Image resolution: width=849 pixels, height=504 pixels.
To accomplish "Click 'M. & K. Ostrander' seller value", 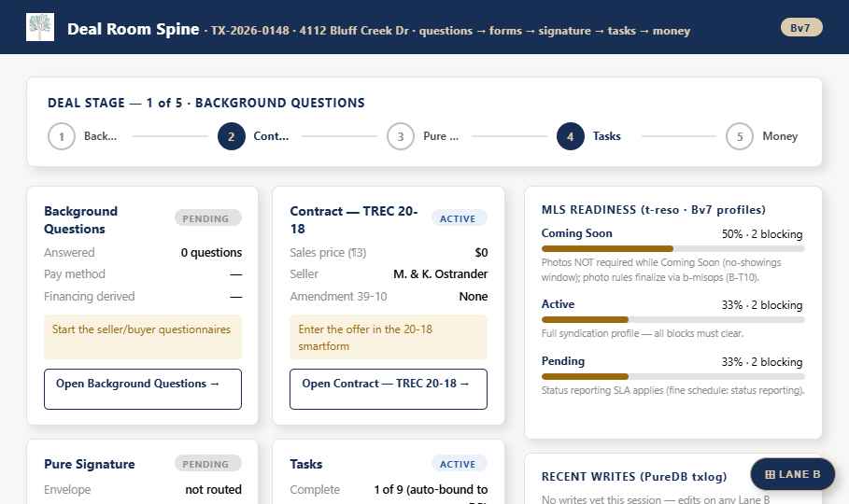I will (440, 273).
